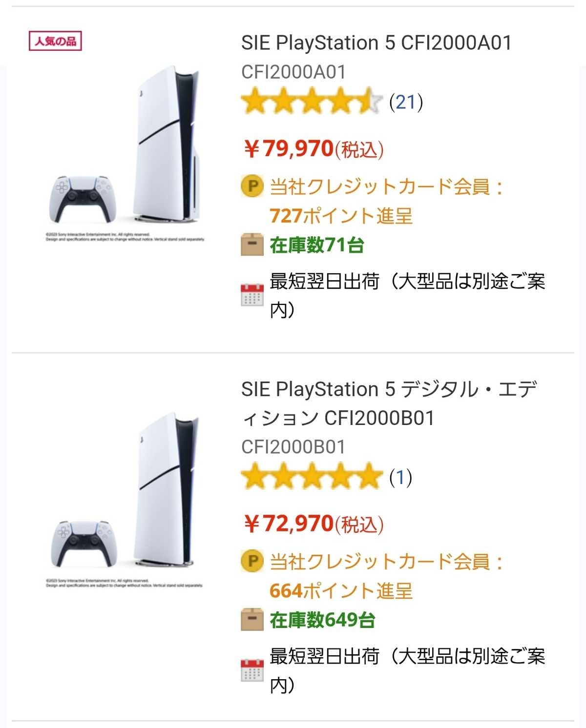Click the calendar shipping icon for CFI2000A01
The width and height of the screenshot is (586, 728).
[x=252, y=295]
